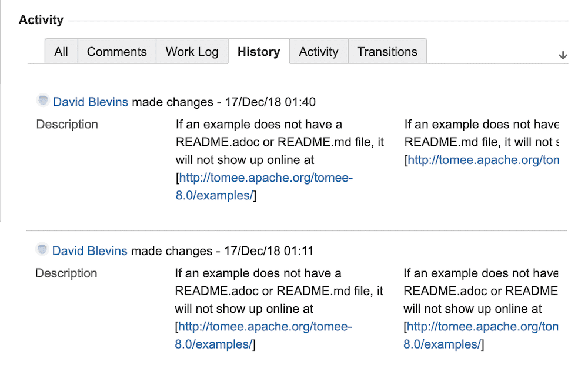Click Description field label in the 01:40 entry
The height and width of the screenshot is (368, 588).
(x=67, y=124)
